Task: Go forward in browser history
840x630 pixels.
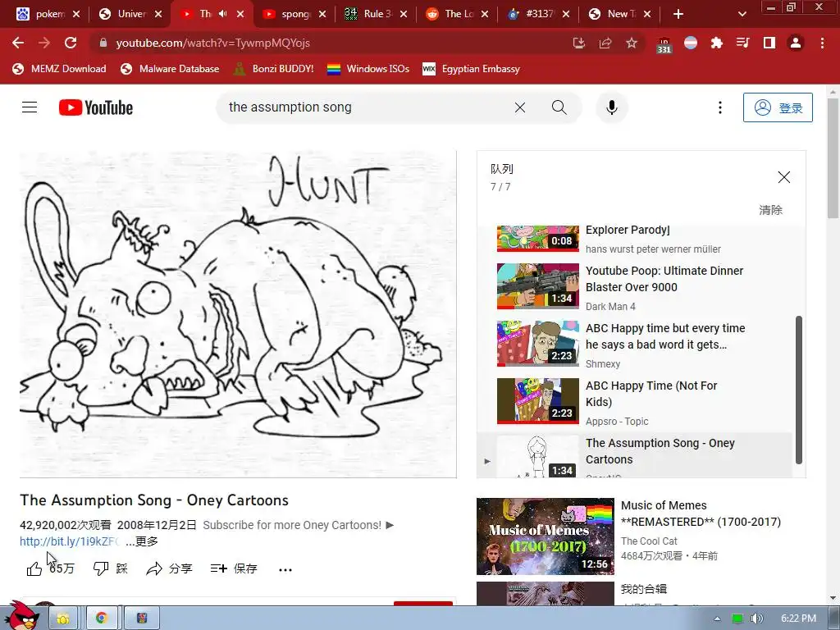Action: (x=44, y=43)
